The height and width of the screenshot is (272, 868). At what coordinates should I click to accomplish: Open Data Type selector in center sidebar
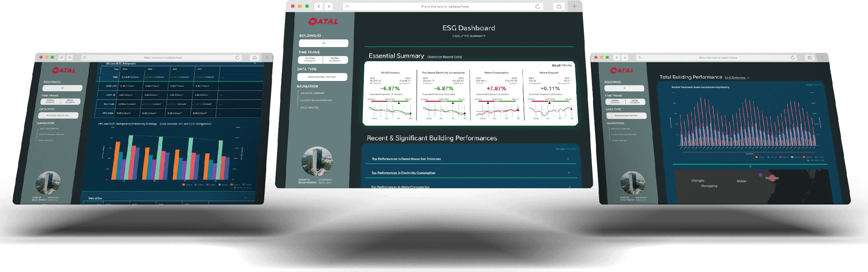point(322,77)
